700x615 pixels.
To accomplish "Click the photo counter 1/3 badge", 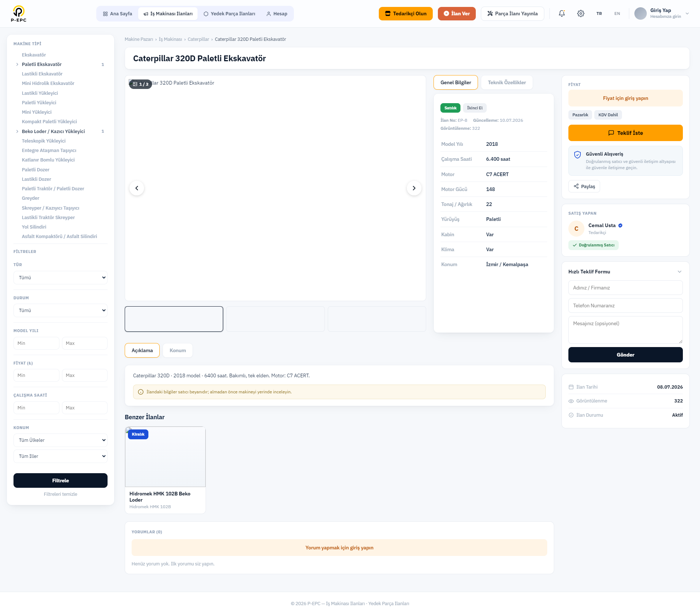I will [140, 84].
